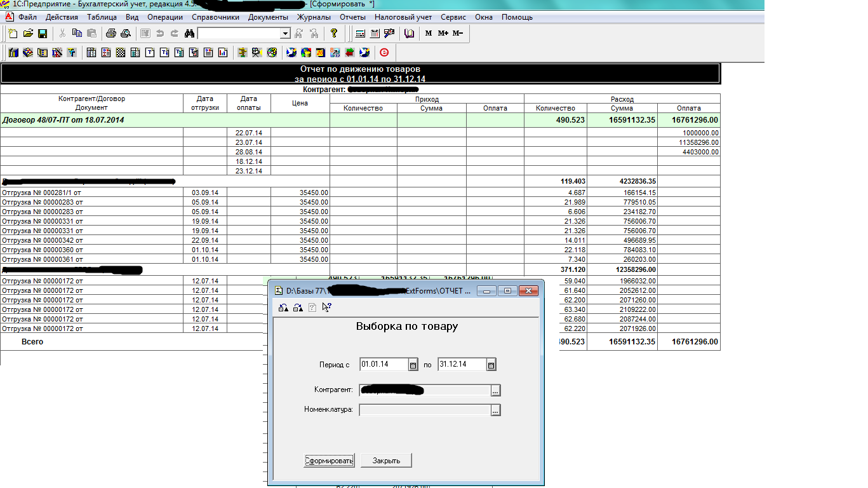Screen dimensions: 868x488
Task: Click the start date field showing 01.01.14
Action: point(384,365)
